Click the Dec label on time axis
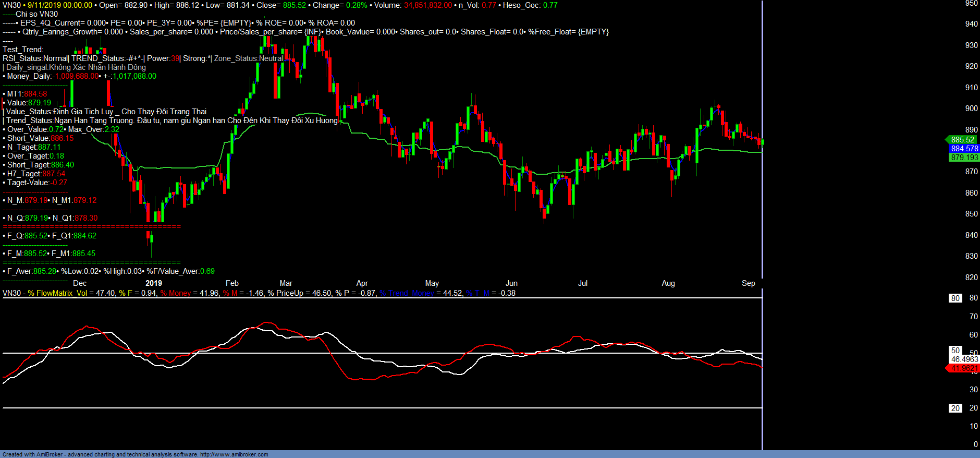This screenshot has width=980, height=458. 80,283
